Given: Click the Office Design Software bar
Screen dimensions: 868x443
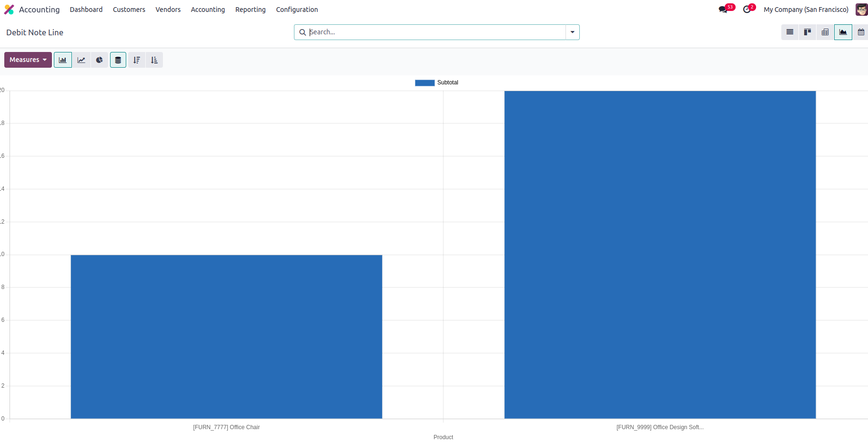Looking at the screenshot, I should [660, 255].
